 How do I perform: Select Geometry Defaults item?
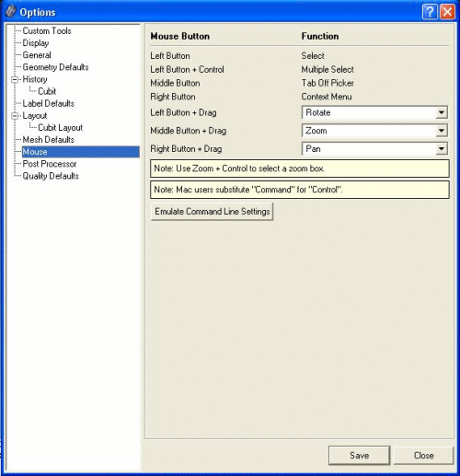[55, 67]
